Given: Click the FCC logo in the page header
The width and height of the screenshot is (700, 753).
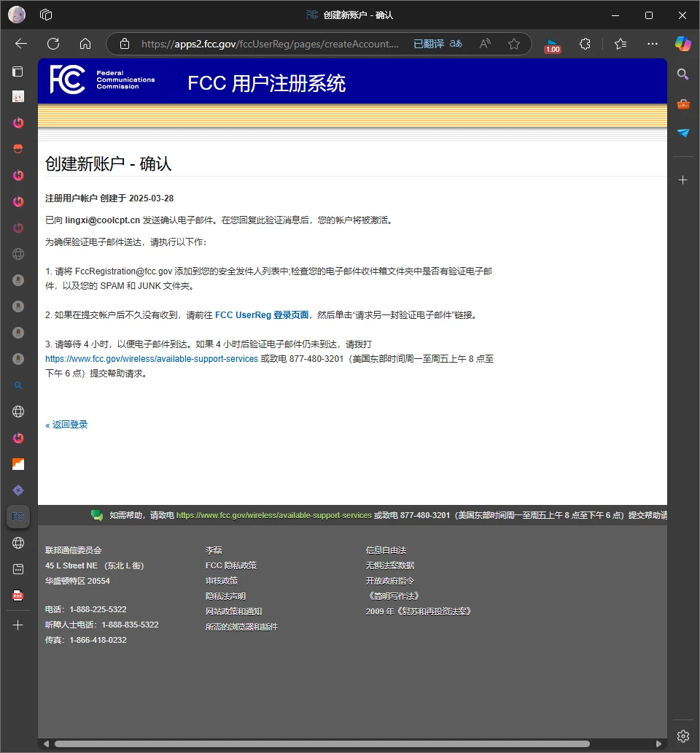Looking at the screenshot, I should tap(68, 80).
